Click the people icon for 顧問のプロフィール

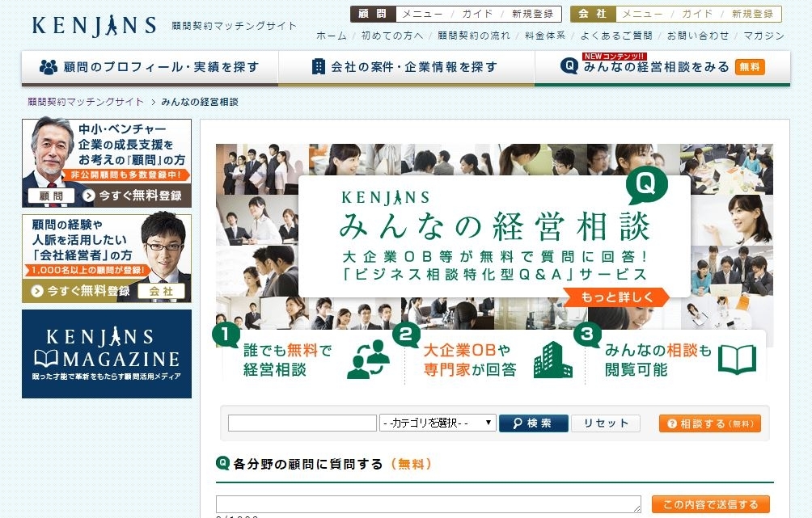coord(49,67)
